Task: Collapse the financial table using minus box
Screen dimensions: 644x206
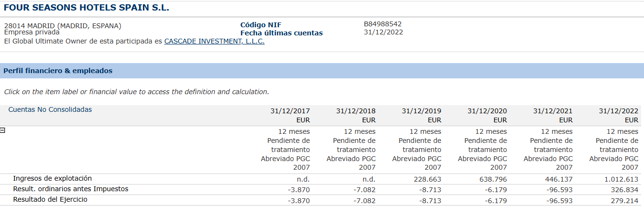Action: (x=2, y=130)
